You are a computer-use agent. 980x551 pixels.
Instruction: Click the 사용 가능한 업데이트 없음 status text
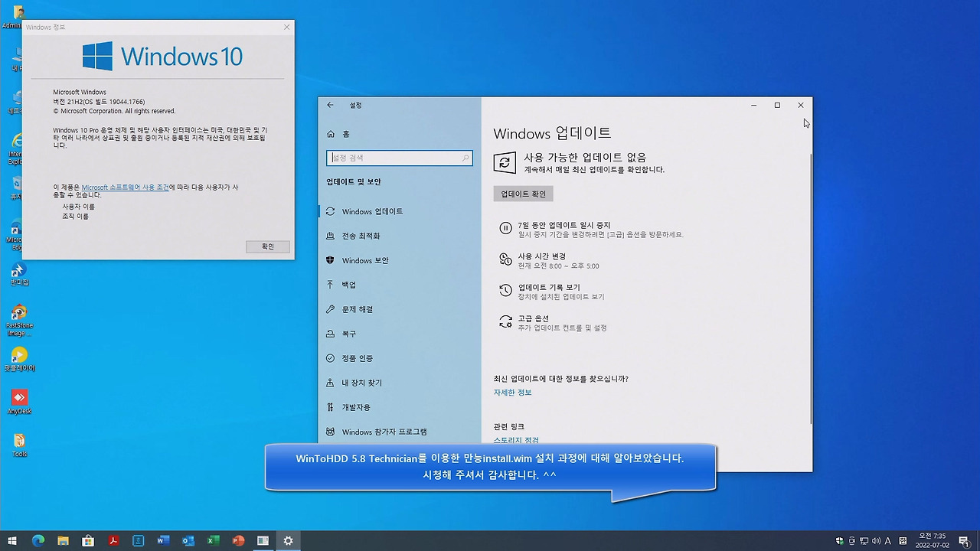pos(585,158)
